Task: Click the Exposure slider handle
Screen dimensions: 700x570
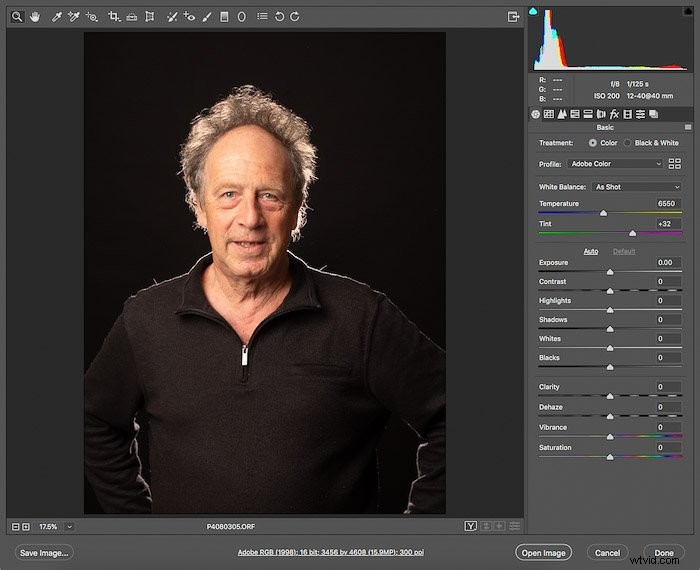Action: pyautogui.click(x=610, y=272)
